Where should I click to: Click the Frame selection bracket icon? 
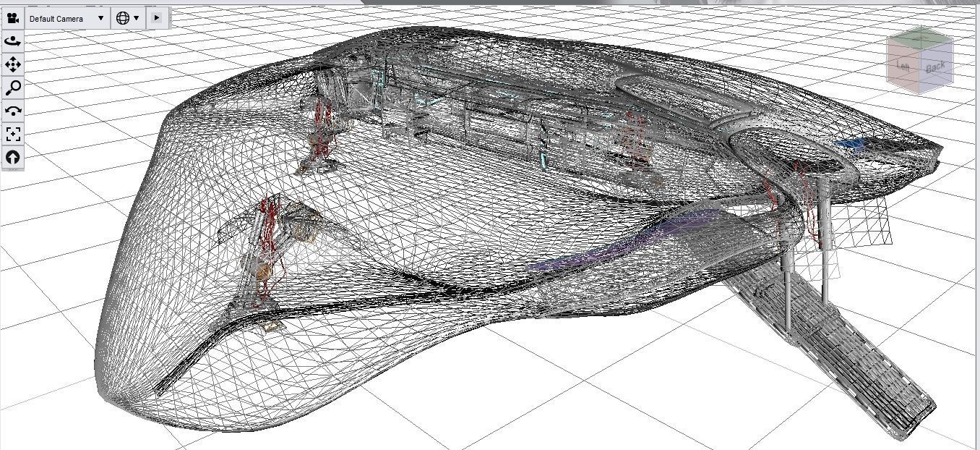pos(12,134)
